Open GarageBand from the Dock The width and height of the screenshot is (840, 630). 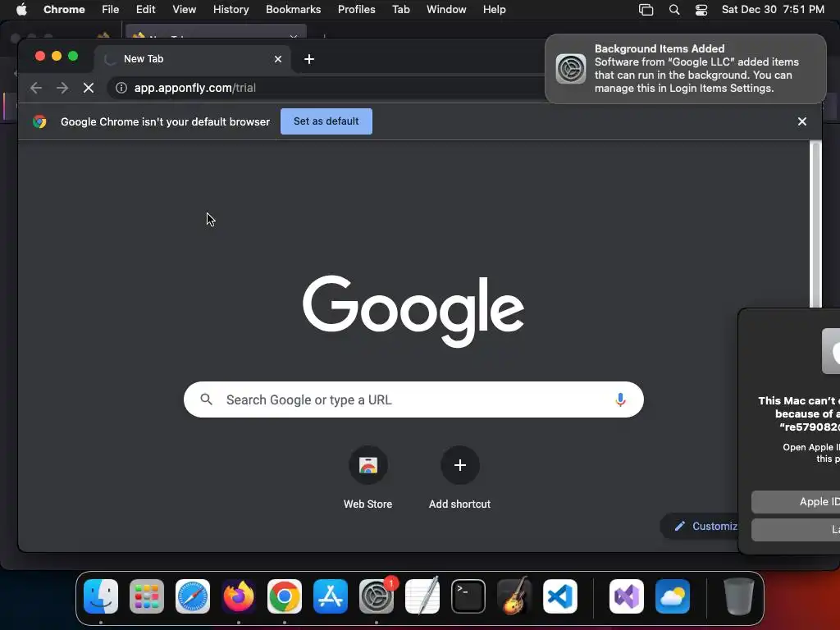514,596
